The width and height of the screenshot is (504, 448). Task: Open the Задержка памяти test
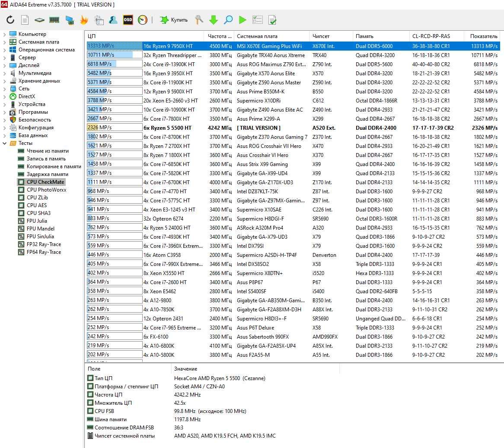pyautogui.click(x=47, y=174)
